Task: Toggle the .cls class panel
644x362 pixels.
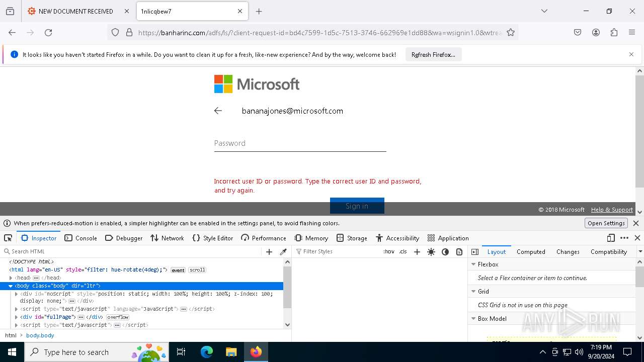Action: [x=403, y=251]
